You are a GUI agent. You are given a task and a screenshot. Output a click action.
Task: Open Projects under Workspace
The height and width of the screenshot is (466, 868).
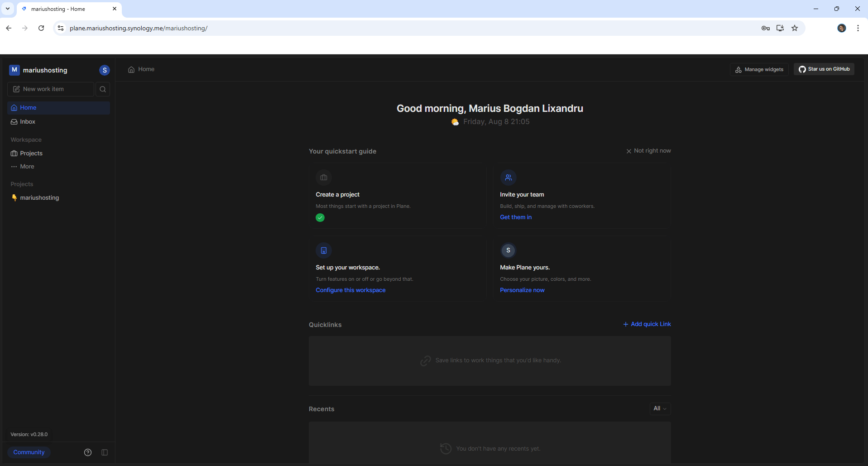(x=58, y=154)
